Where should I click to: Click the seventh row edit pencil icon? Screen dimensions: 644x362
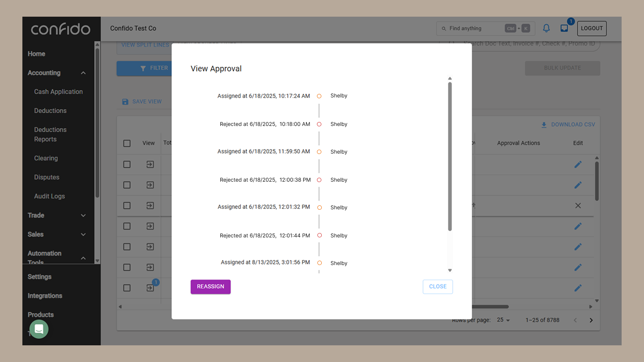coord(578,288)
